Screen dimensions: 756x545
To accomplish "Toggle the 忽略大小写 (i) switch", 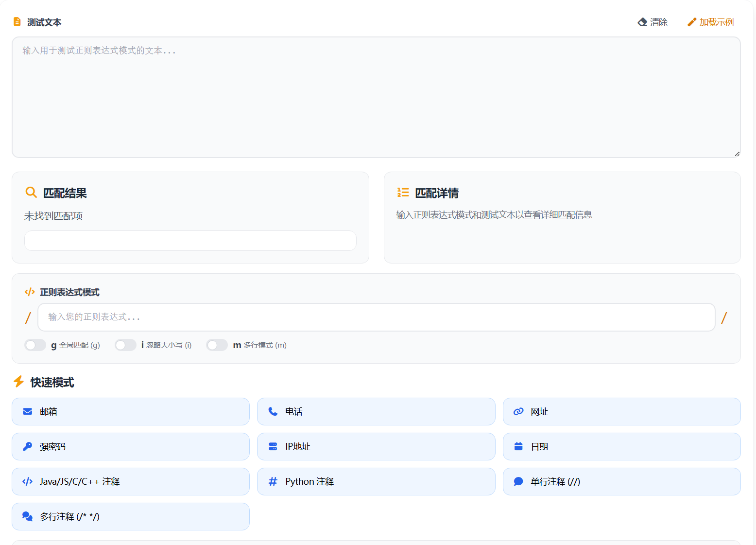I will click(x=125, y=345).
